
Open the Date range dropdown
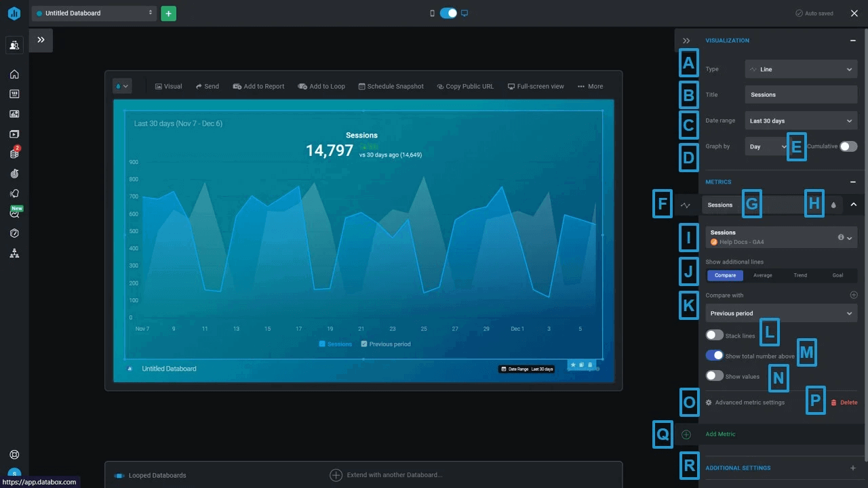[x=800, y=121]
